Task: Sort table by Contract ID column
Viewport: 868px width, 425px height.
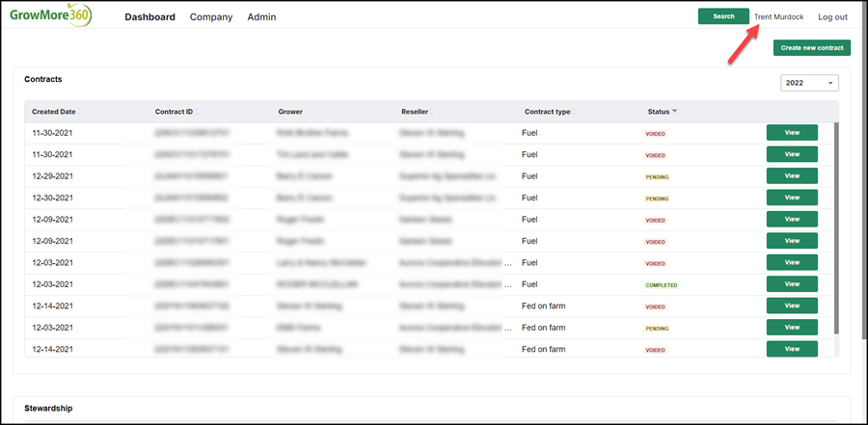Action: (176, 112)
